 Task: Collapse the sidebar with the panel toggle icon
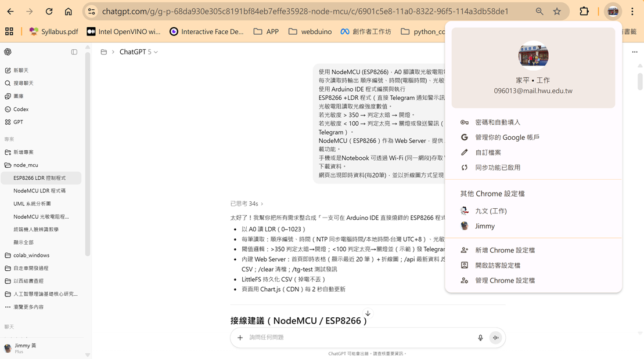point(74,52)
